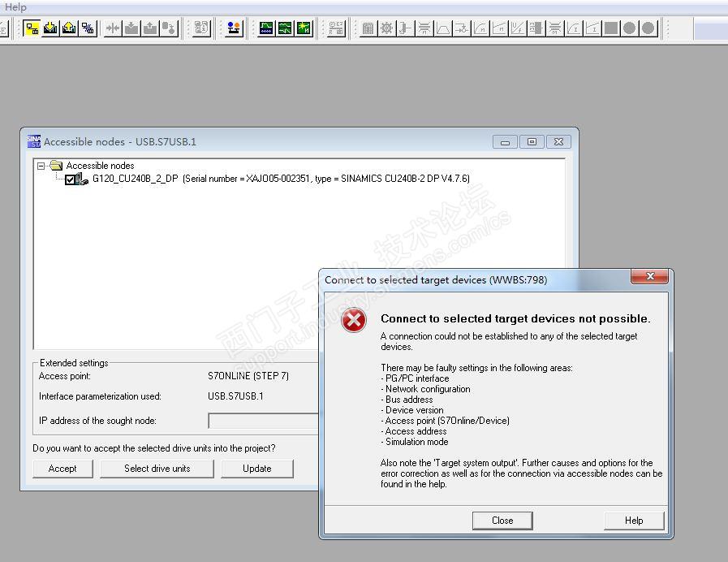
Task: Click Close in the error dialog
Action: coord(502,521)
